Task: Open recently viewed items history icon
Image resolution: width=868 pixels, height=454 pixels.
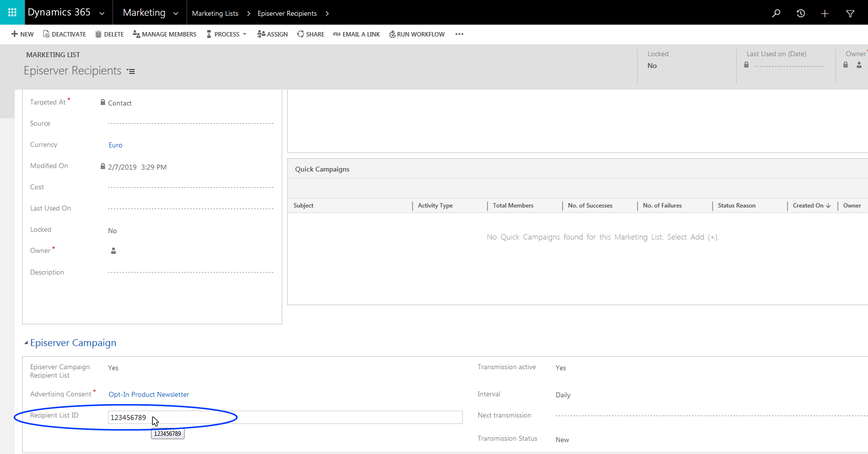Action: pos(800,13)
